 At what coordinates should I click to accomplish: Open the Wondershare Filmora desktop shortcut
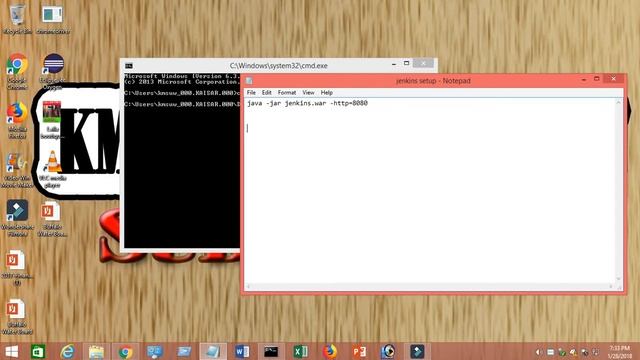(17, 218)
